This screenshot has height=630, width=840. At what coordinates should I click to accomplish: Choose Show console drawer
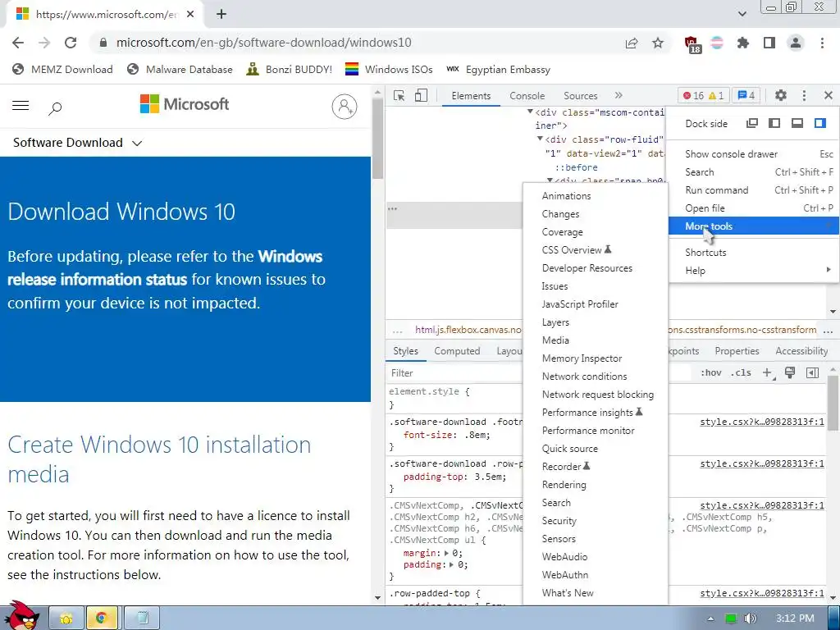coord(754,153)
